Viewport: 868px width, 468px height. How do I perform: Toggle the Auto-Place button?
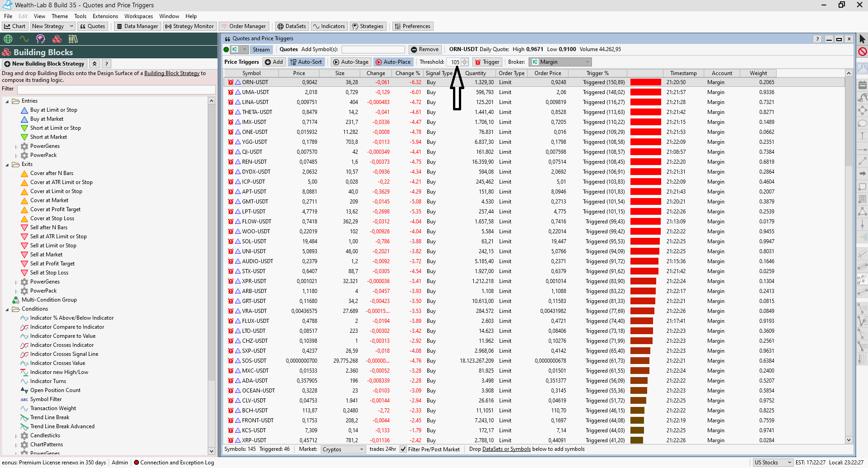393,62
